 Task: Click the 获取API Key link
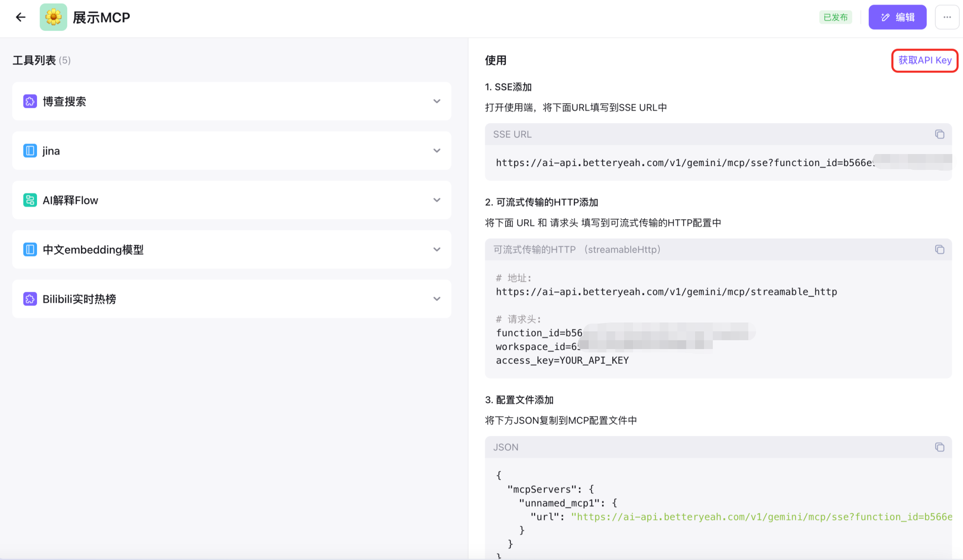point(925,60)
